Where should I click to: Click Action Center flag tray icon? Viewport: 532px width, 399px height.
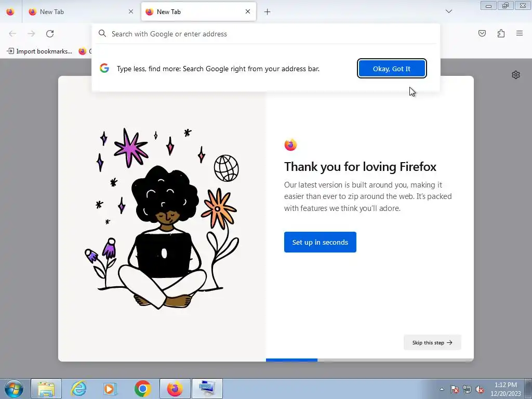pos(455,389)
